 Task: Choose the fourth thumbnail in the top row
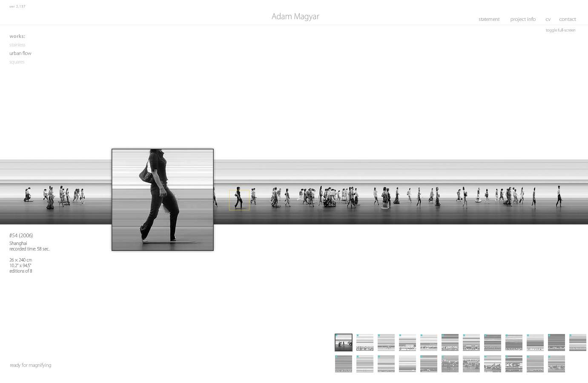coord(407,343)
